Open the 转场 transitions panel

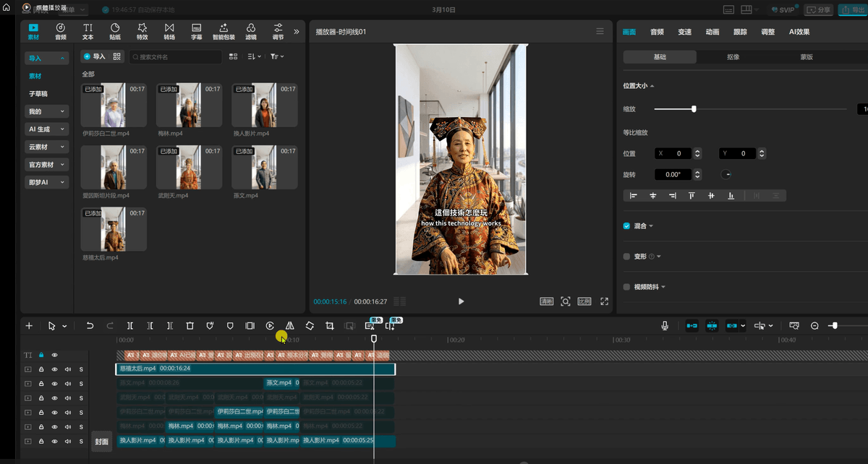169,31
